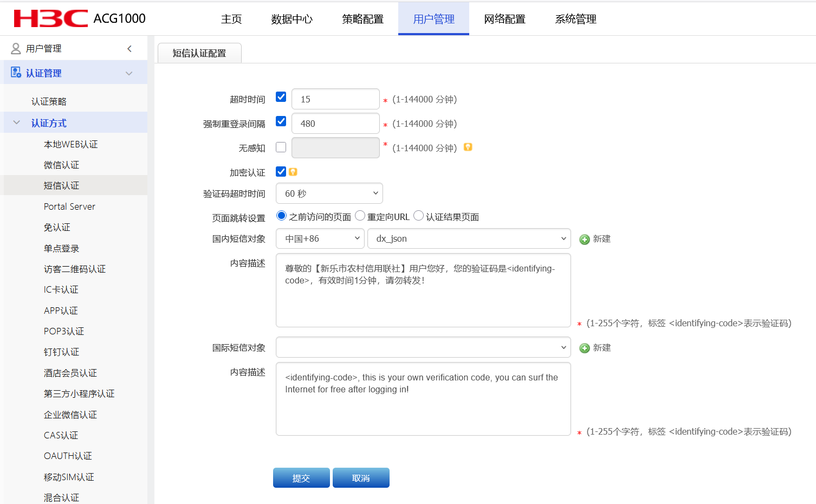The width and height of the screenshot is (816, 504).
Task: Enable the 无感知 checkbox
Action: 281,147
